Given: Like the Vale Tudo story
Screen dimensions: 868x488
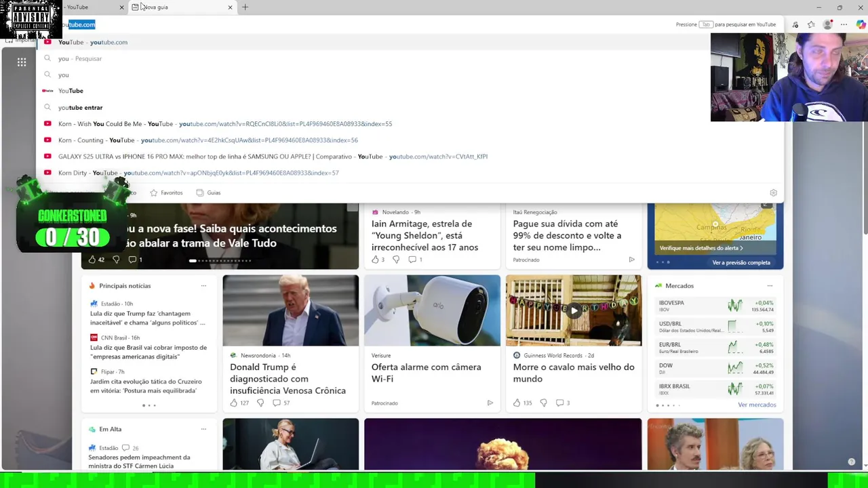Looking at the screenshot, I should pos(92,260).
